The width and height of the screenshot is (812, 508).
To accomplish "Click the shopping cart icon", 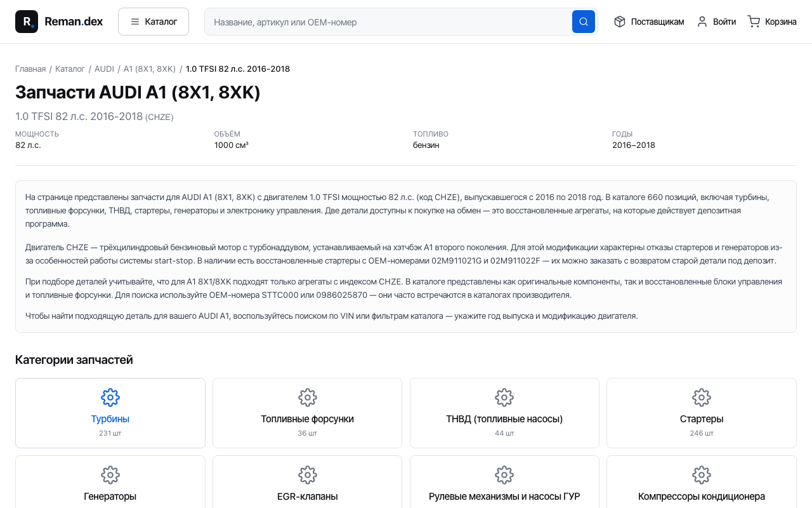I will pyautogui.click(x=754, y=22).
